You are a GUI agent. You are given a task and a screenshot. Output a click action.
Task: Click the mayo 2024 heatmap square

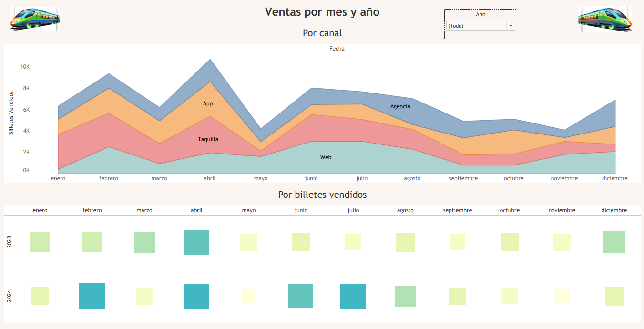(248, 296)
